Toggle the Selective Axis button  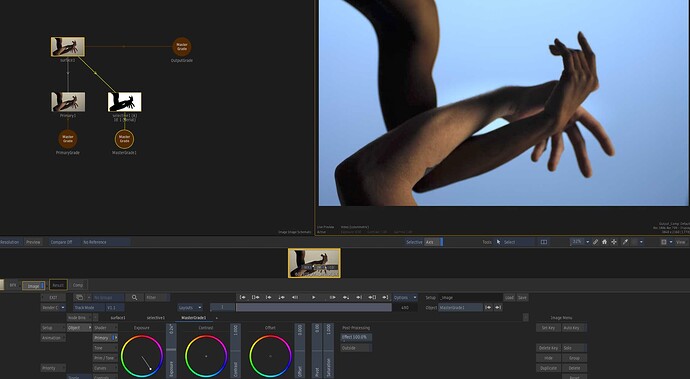433,242
